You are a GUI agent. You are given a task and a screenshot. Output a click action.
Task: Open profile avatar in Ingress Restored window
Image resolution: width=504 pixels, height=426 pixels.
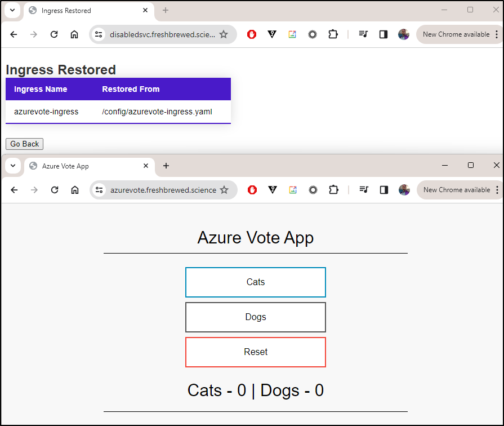pos(404,34)
